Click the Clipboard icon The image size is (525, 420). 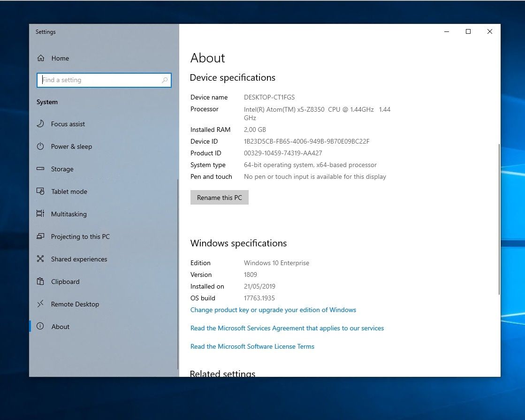click(40, 281)
